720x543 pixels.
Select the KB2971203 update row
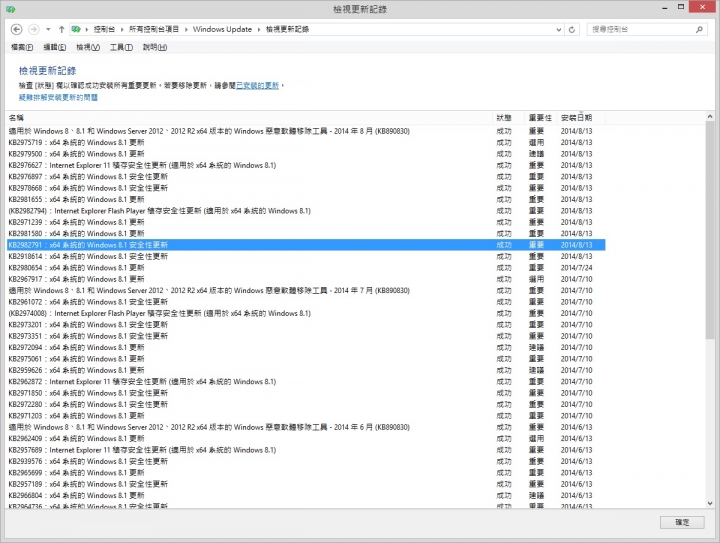tap(306, 416)
